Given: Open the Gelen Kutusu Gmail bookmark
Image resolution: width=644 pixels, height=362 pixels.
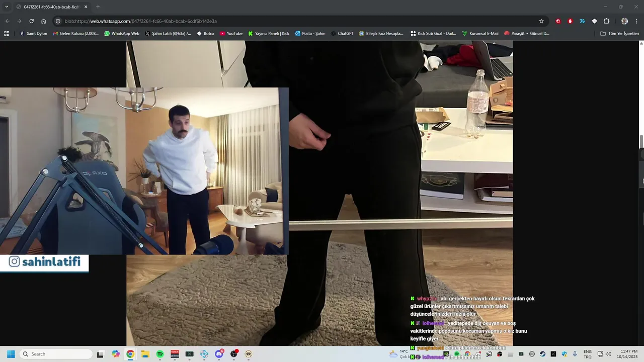Looking at the screenshot, I should click(75, 34).
